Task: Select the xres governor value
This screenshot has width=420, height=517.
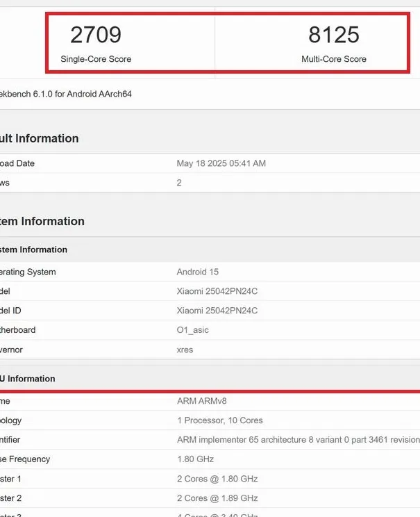Action: (x=185, y=350)
